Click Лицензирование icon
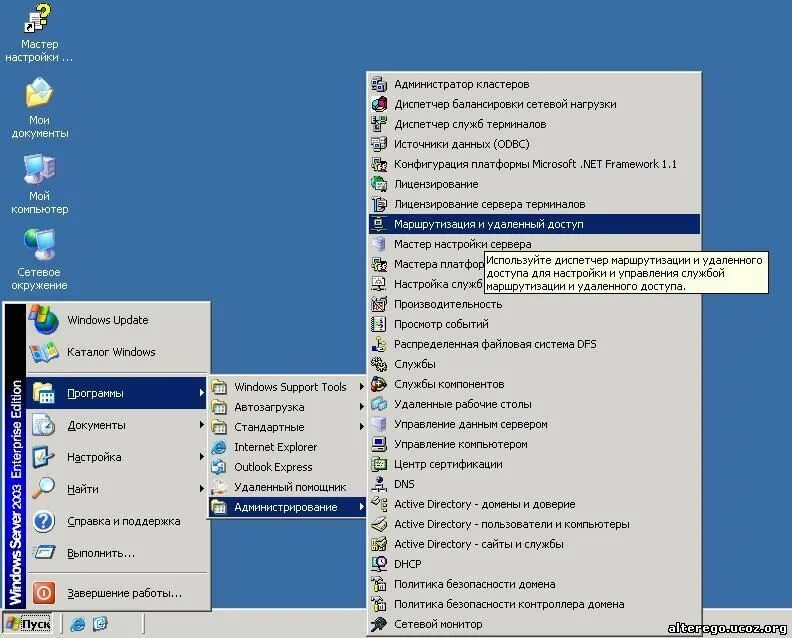Image resolution: width=792 pixels, height=638 pixels. click(379, 184)
